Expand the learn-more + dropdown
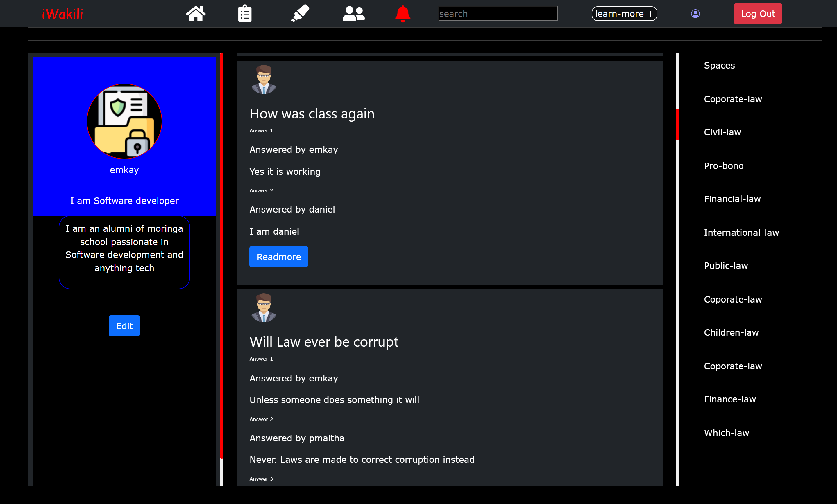 (624, 14)
